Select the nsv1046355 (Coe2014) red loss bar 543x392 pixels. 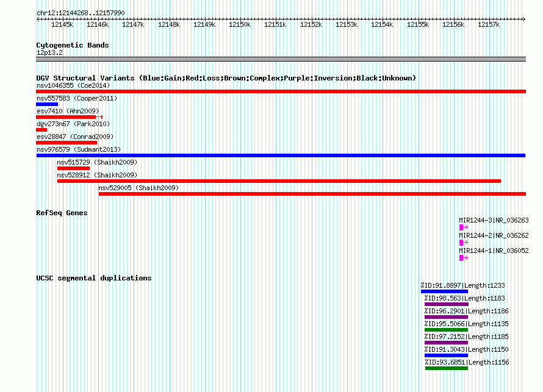(x=281, y=91)
